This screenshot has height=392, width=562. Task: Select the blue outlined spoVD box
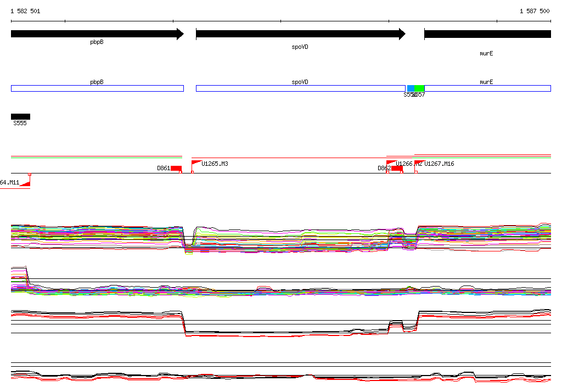click(x=301, y=88)
